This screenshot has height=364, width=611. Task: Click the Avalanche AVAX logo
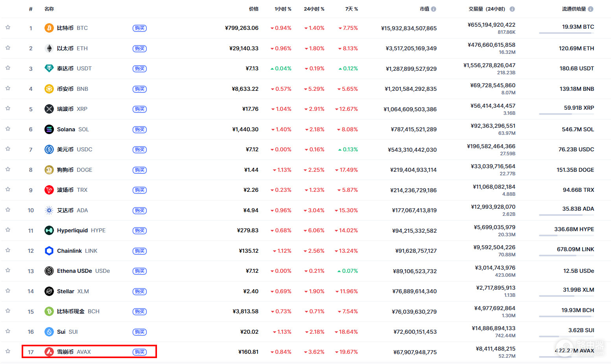49,352
